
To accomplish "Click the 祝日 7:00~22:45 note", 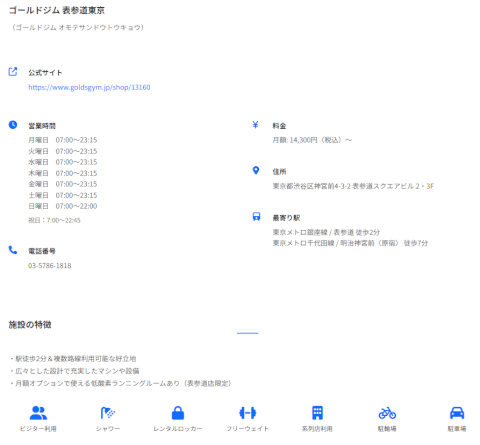I will [54, 220].
